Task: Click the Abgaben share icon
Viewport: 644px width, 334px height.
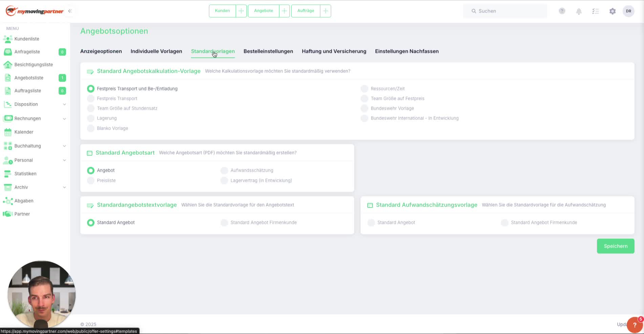Action: 7,201
